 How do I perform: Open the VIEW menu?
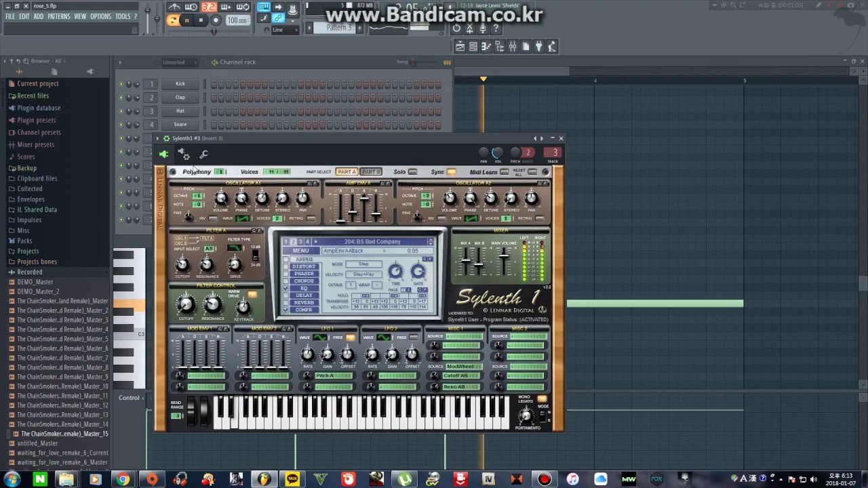80,16
